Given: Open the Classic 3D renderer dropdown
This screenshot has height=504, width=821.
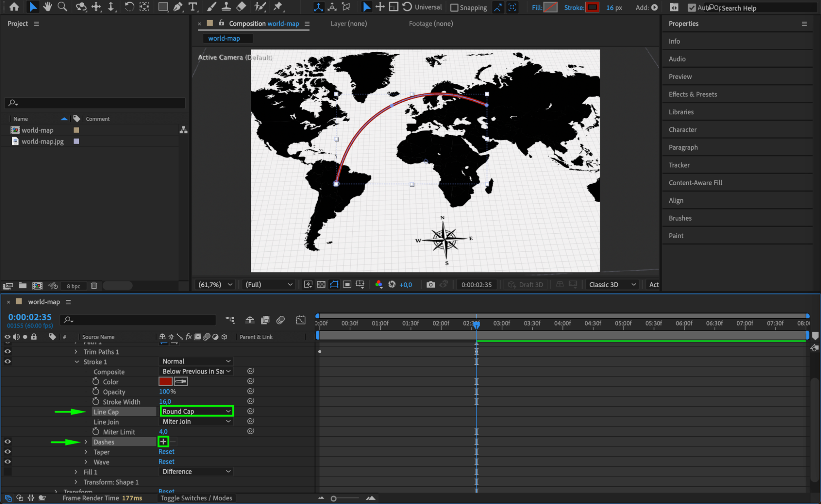Looking at the screenshot, I should click(612, 285).
